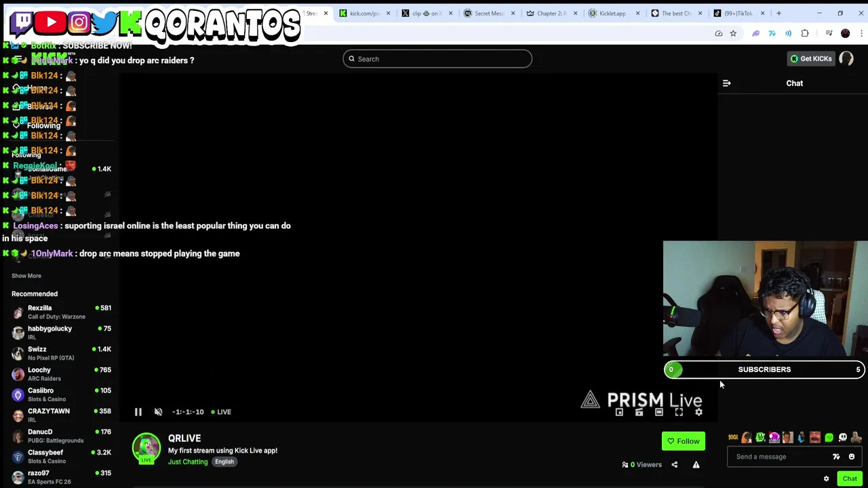
Task: Enter fullscreen with the player fullscreen icon
Action: point(679,411)
